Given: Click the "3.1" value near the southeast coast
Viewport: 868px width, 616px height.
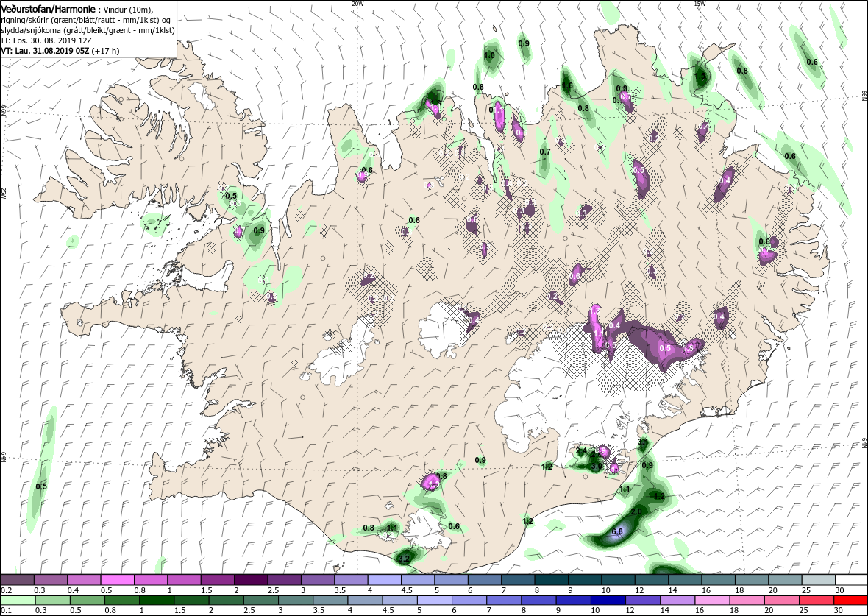Looking at the screenshot, I should pyautogui.click(x=643, y=442).
